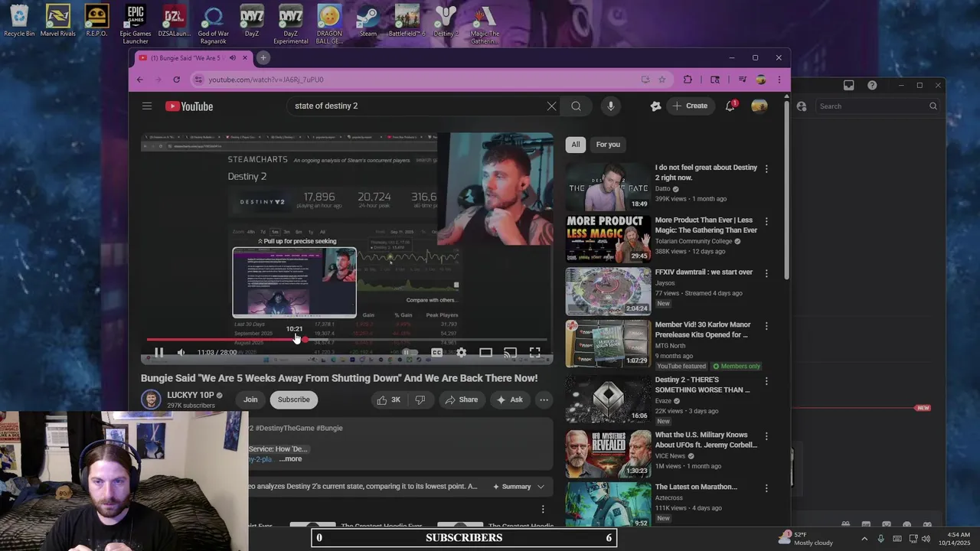Open options for the Datto video
980x551 pixels.
pos(766,168)
